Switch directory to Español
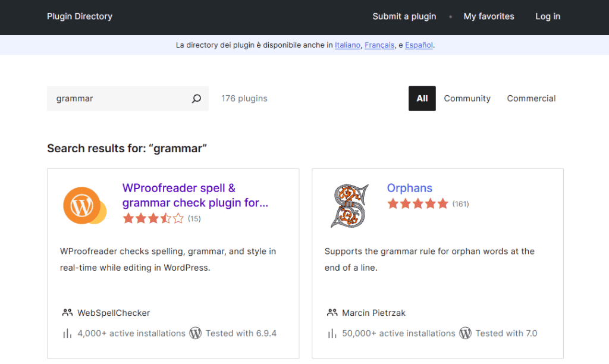 [419, 45]
